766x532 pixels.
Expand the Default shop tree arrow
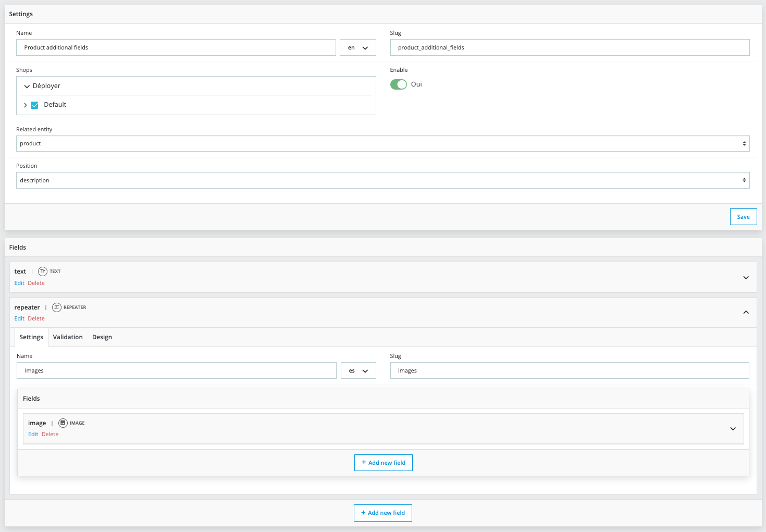(x=25, y=105)
